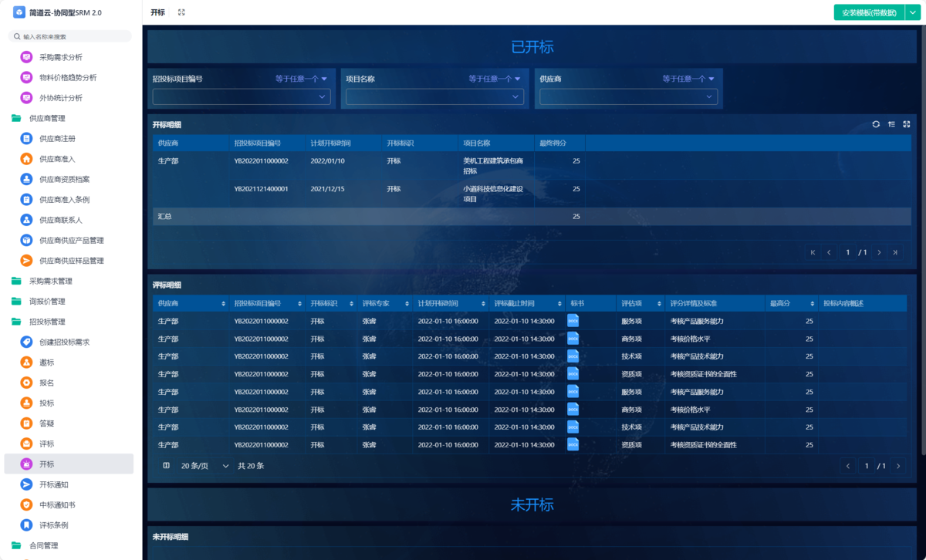Maximize the 开标明细 panel
The height and width of the screenshot is (560, 926).
907,124
